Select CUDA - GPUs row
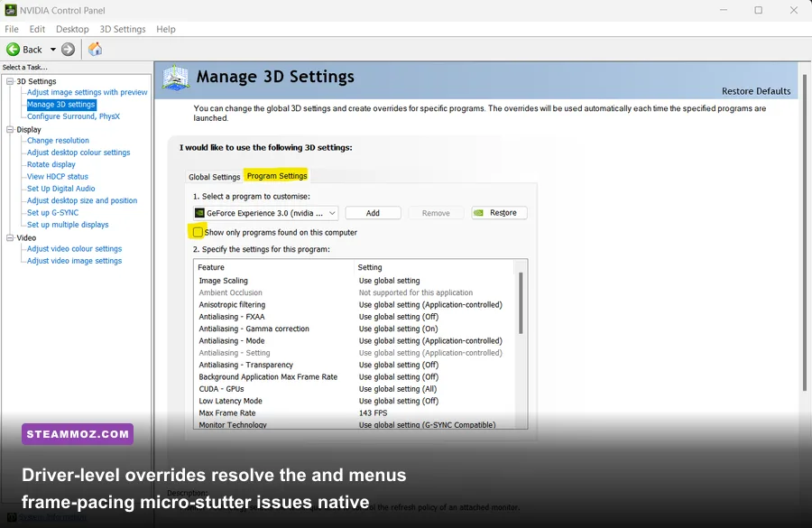The width and height of the screenshot is (812, 528). pyautogui.click(x=355, y=389)
